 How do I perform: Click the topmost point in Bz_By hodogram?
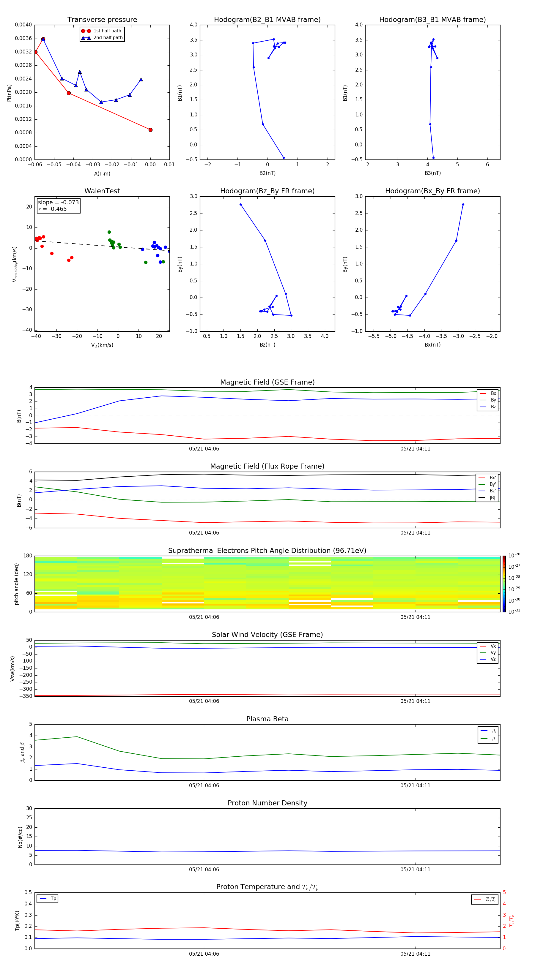[240, 204]
